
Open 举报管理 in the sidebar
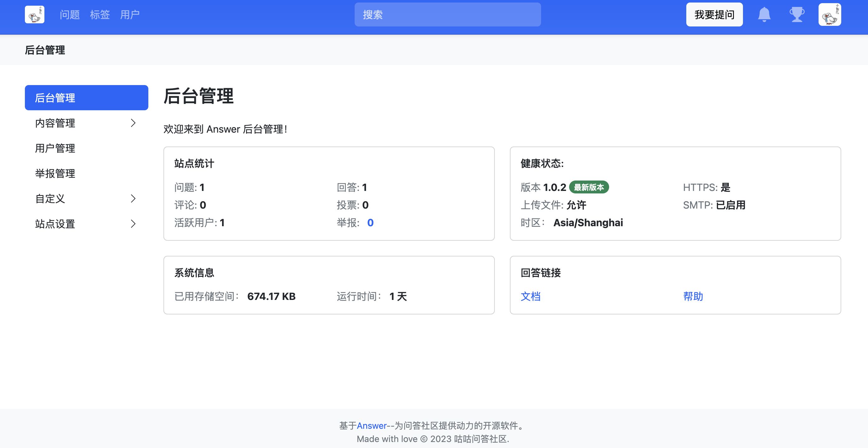pos(55,174)
